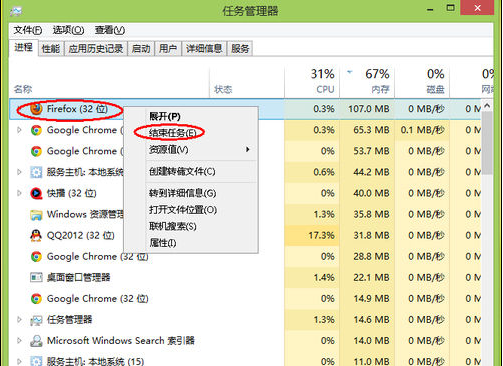This screenshot has height=366, width=503.
Task: Click the 17.3% CPU cell
Action: (x=312, y=235)
